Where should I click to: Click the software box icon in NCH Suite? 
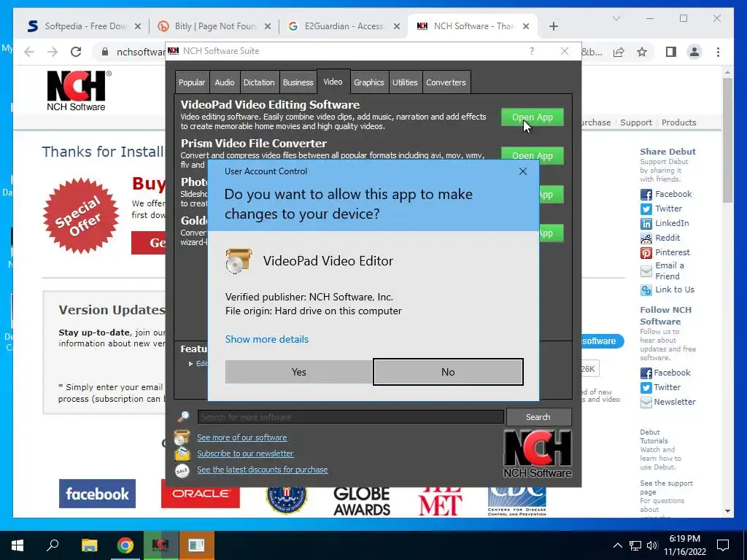click(x=182, y=437)
